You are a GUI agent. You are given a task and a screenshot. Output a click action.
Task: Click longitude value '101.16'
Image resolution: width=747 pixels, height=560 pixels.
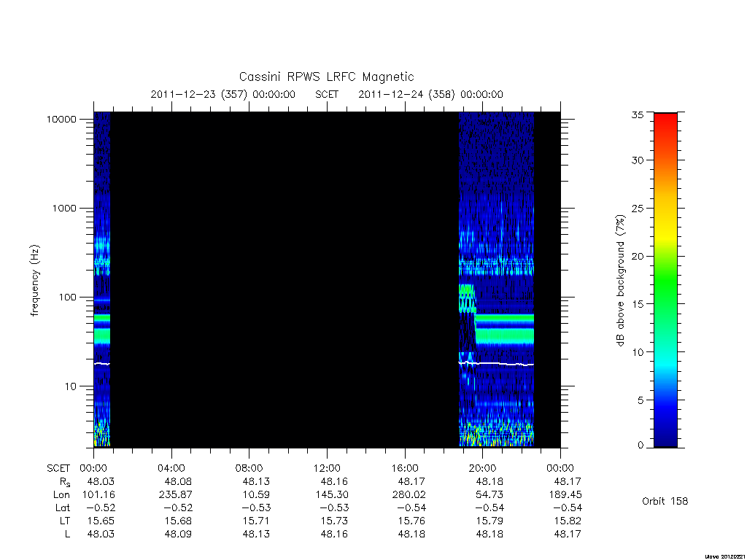[x=98, y=494]
